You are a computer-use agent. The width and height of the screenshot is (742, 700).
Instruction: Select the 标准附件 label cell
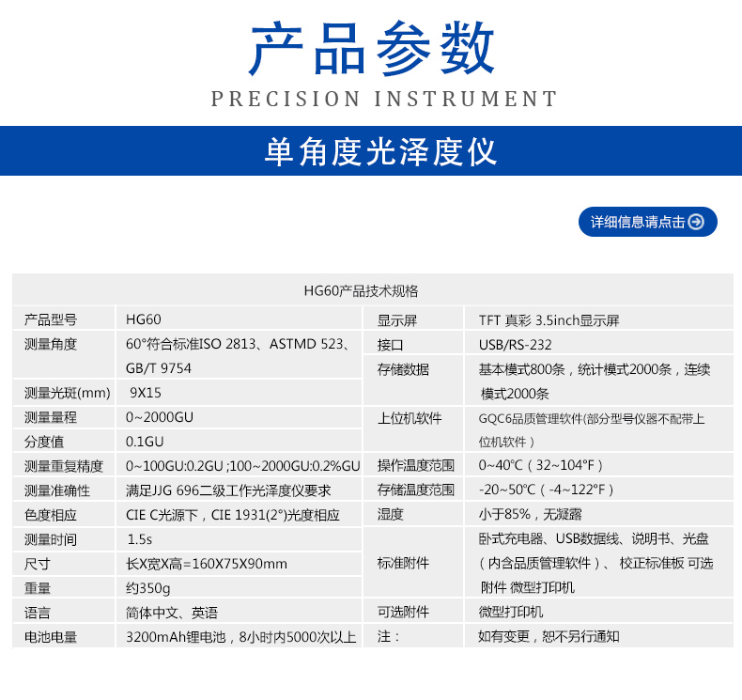[x=403, y=563]
